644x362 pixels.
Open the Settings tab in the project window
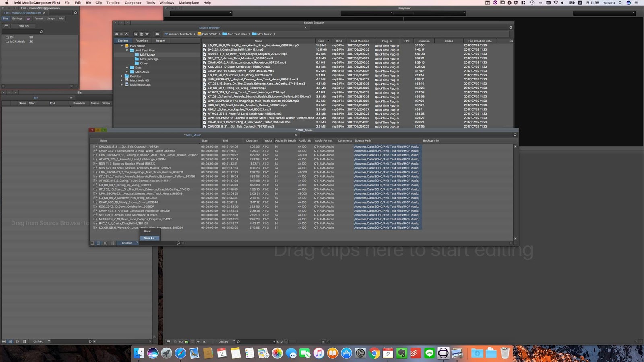pos(17,19)
